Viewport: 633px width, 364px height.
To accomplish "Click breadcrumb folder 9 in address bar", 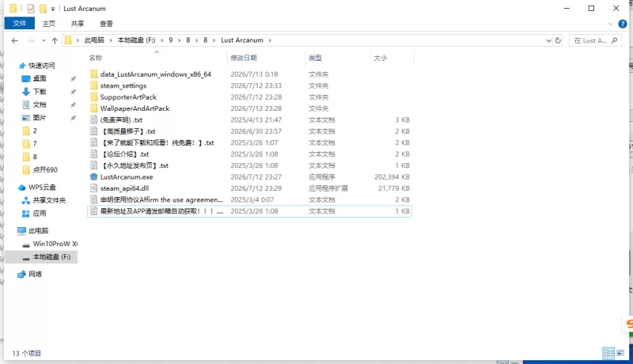I will 171,40.
